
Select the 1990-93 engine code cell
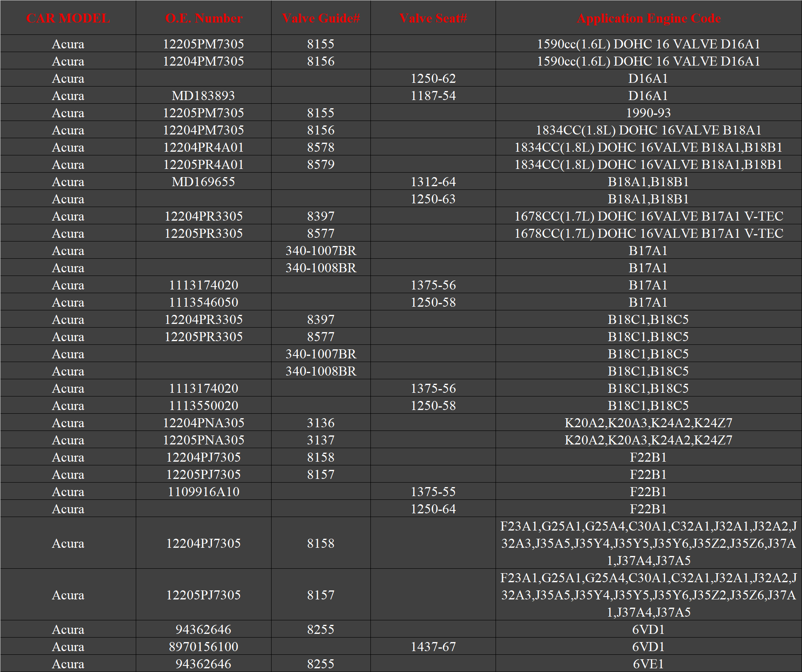(649, 113)
